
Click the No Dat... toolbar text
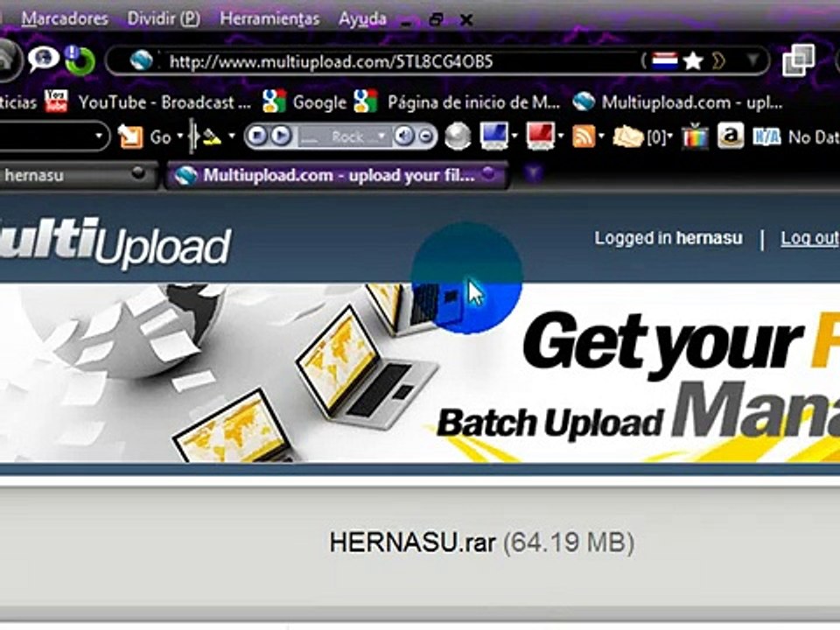[x=813, y=137]
